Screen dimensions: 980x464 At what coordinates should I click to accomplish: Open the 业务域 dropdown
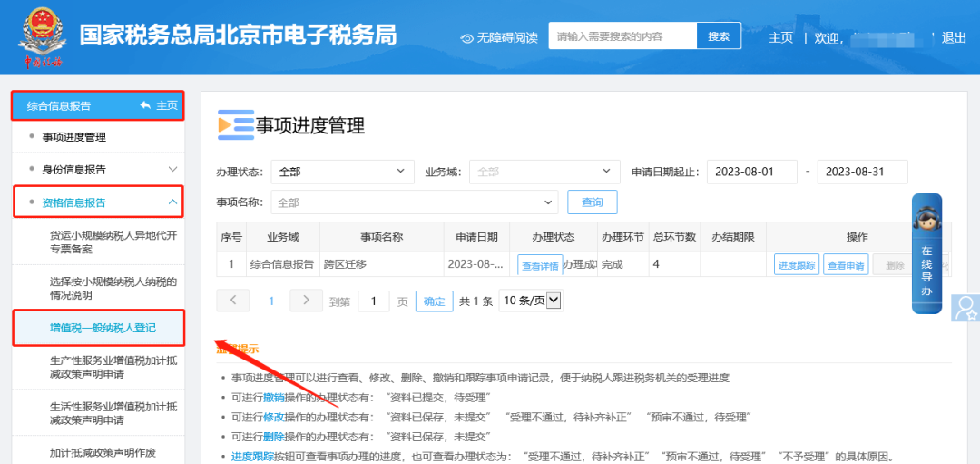(x=544, y=172)
